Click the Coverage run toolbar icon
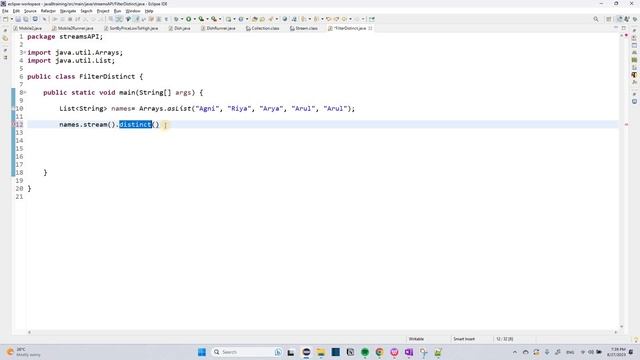Screen dimensions: 640x360 point(201,19)
